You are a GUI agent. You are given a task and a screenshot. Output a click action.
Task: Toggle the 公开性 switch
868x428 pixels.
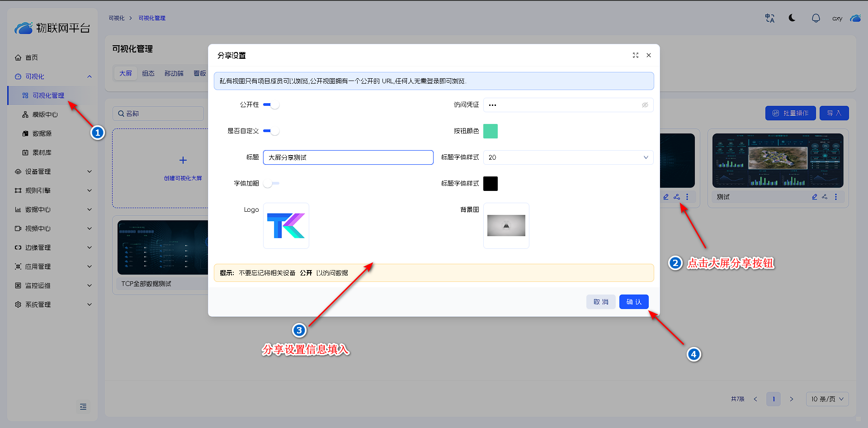click(x=271, y=105)
